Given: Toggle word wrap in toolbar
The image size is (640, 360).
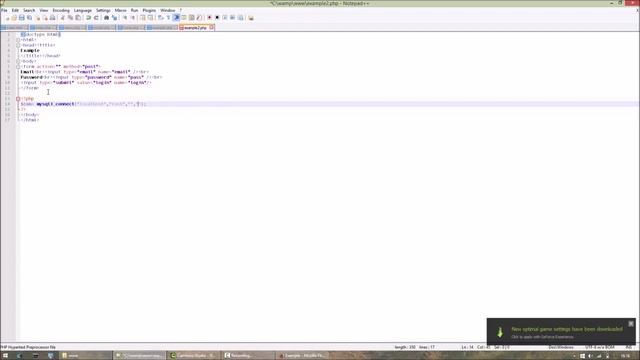Looking at the screenshot, I should click(160, 18).
